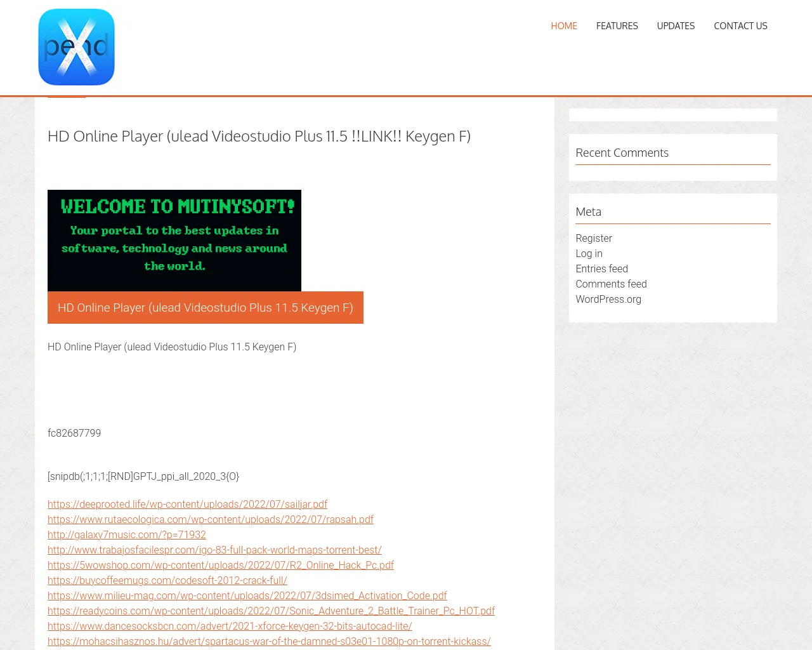Open the 5wowshop R2_Online_Hack_Pc.pdf link
This screenshot has height=650, width=812.
[221, 565]
